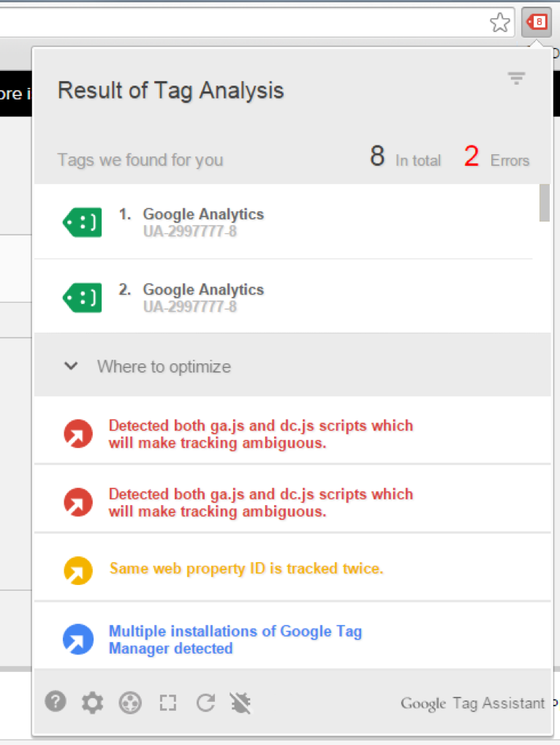Screen dimensions: 560x745
Task: Click the help question mark icon
Action: (56, 703)
